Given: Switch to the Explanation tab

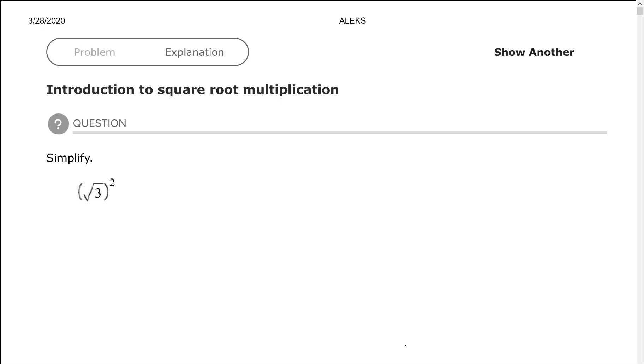Looking at the screenshot, I should 194,52.
